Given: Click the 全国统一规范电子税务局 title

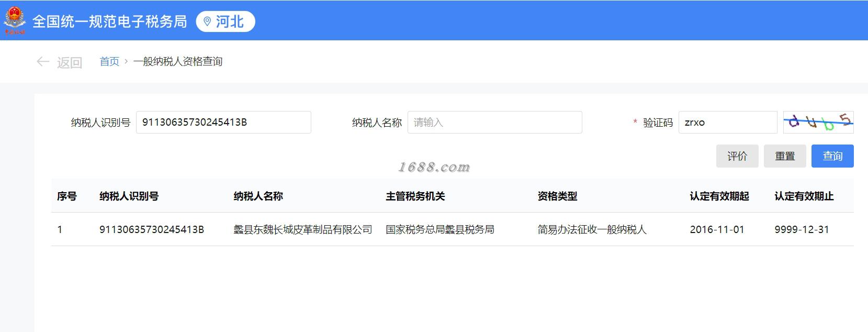Looking at the screenshot, I should [110, 21].
